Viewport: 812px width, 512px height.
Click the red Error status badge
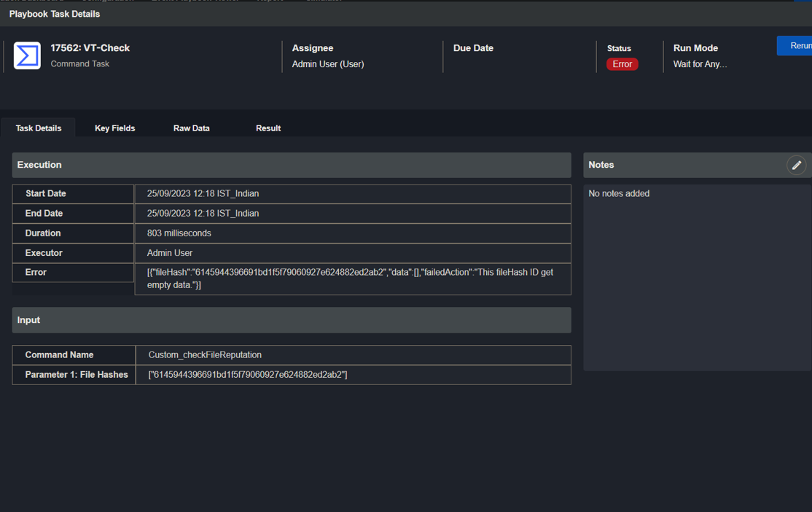622,64
